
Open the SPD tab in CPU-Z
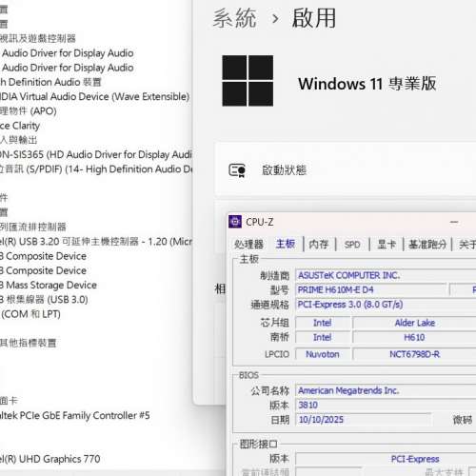pos(352,245)
